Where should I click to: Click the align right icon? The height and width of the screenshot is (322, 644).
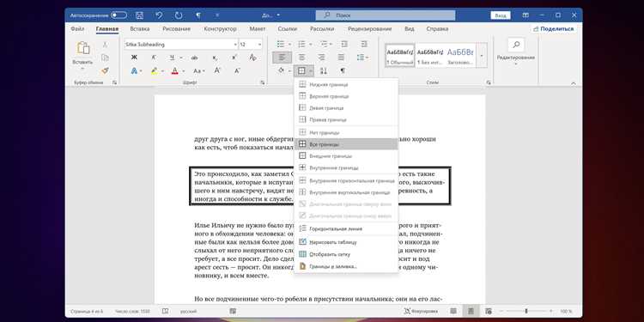[321, 58]
